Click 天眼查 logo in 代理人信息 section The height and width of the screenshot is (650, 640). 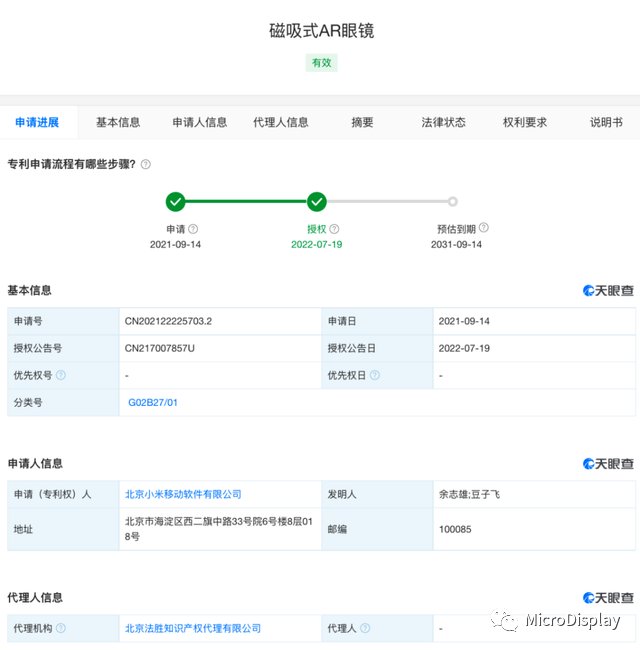click(608, 598)
